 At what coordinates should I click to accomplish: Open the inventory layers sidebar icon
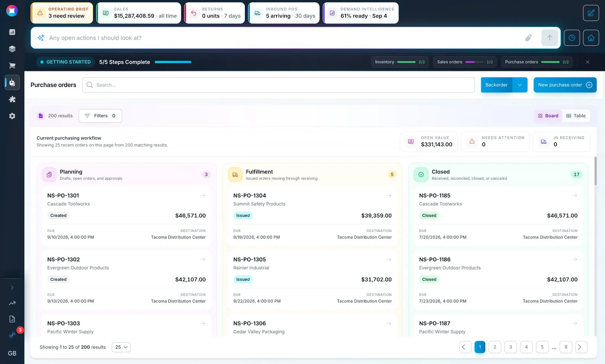pyautogui.click(x=12, y=49)
